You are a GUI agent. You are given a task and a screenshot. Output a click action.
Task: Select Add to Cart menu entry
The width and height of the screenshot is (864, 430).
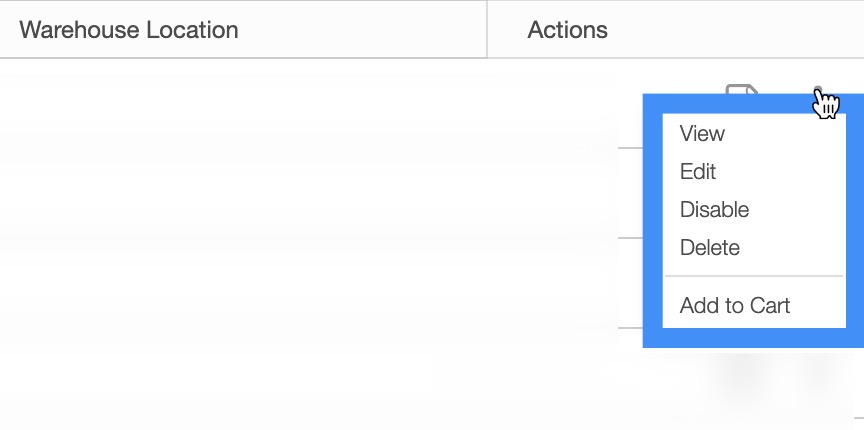[735, 305]
